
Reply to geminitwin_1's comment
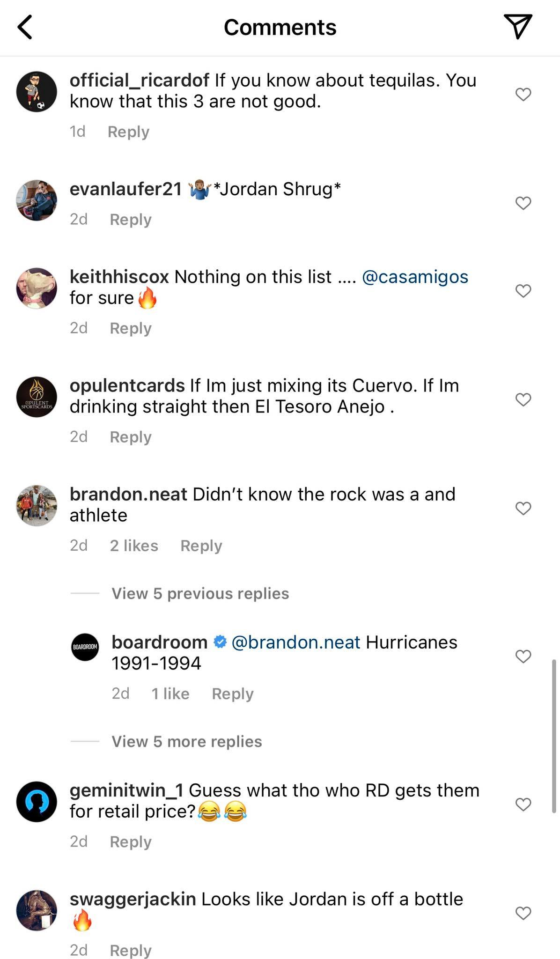pos(131,841)
